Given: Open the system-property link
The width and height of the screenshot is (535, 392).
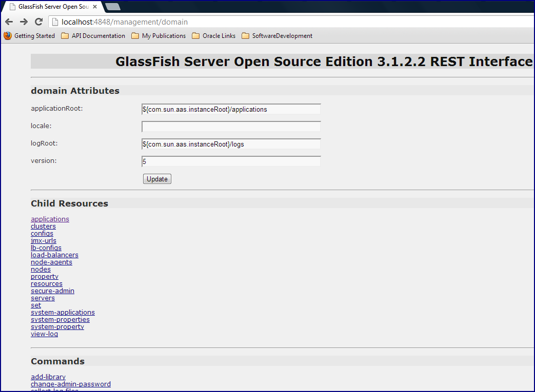Looking at the screenshot, I should click(x=57, y=326).
